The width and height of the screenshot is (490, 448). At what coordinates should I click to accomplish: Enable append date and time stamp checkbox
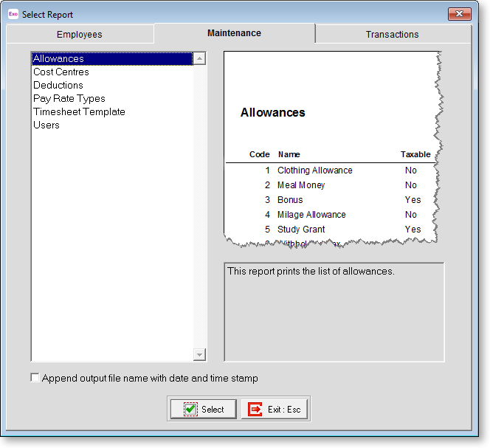35,378
